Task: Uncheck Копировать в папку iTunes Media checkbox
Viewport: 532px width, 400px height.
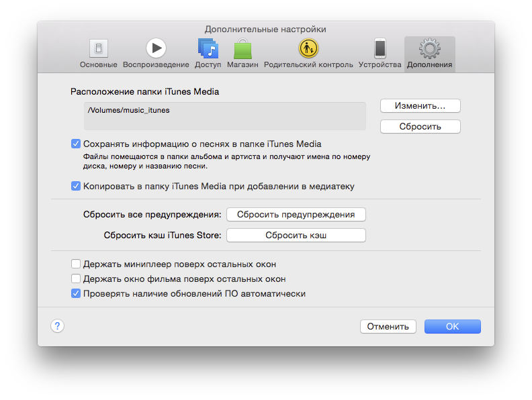Action: [x=76, y=186]
